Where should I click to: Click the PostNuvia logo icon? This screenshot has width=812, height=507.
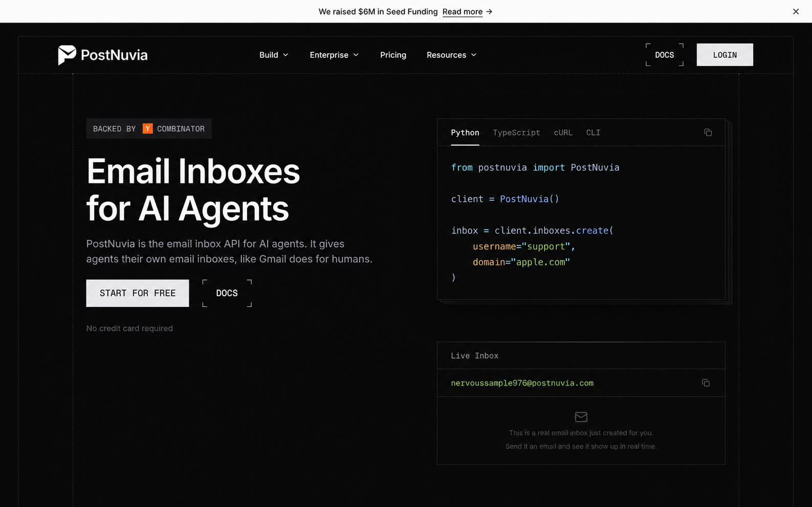67,55
